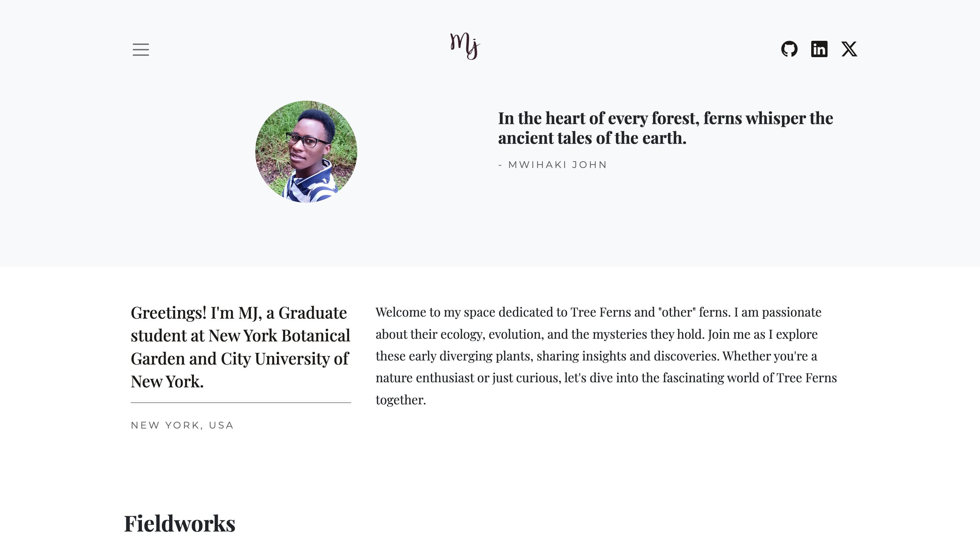
Task: Click the 'Fieldworks' section heading
Action: [x=180, y=523]
